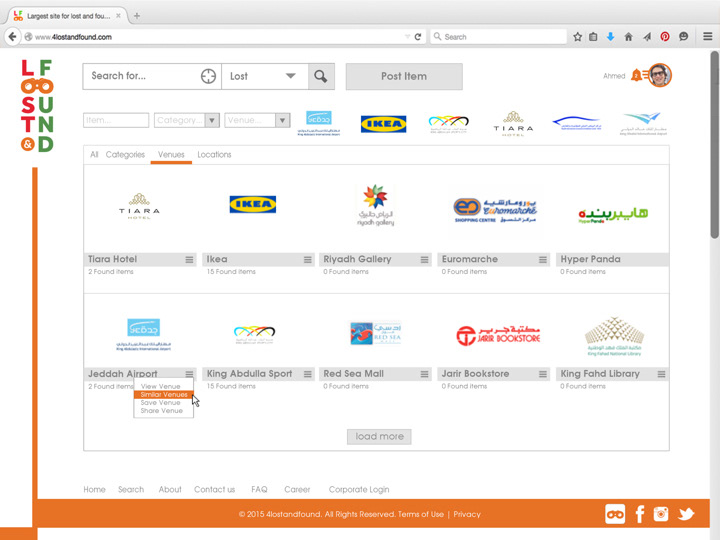Open the Home footer link
The height and width of the screenshot is (540, 720).
coord(94,489)
